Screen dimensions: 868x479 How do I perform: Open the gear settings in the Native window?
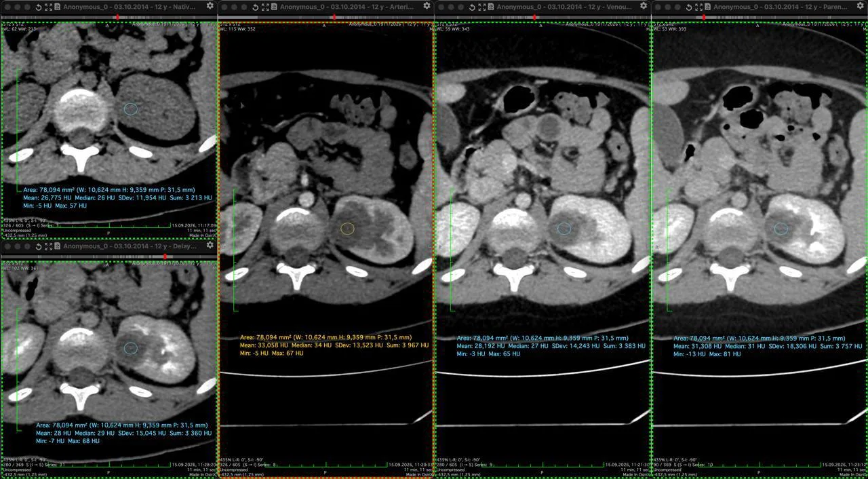tap(210, 6)
